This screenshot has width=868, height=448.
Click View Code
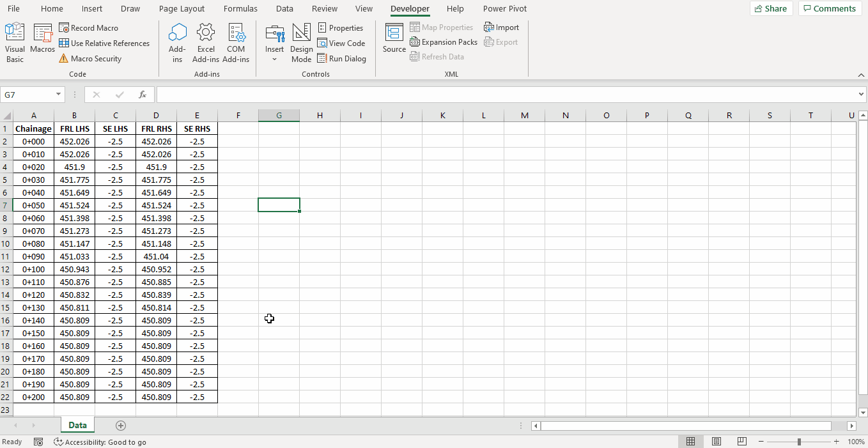tap(341, 43)
